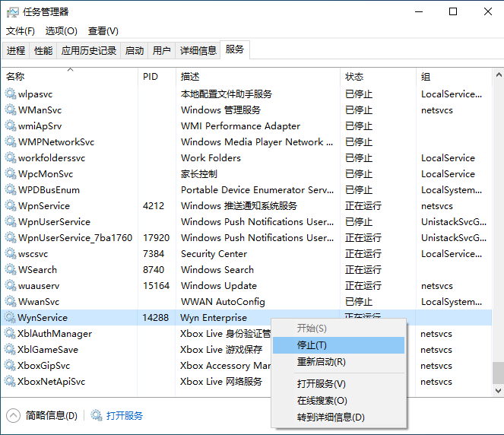Screen dimensions: 504x435
Task: Select Search Online (在线搜索) menu entry
Action: click(x=322, y=401)
